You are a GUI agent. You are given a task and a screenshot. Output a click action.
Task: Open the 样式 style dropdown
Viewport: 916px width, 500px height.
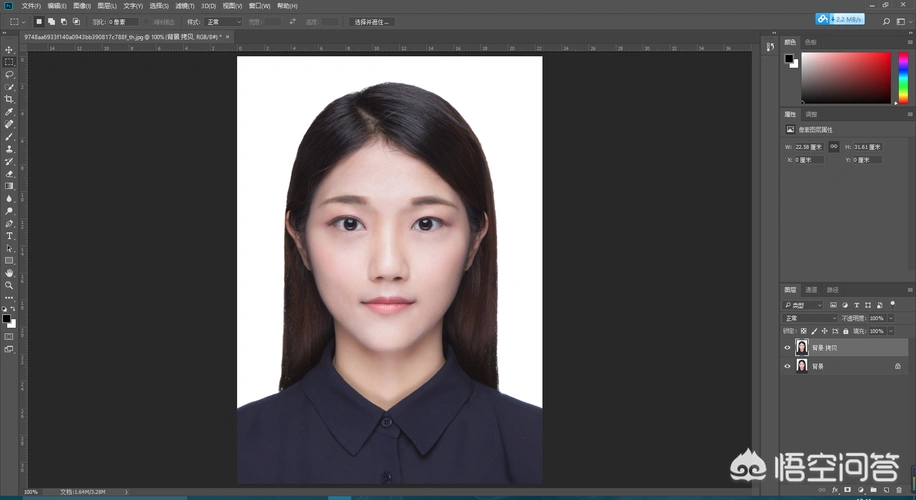223,21
